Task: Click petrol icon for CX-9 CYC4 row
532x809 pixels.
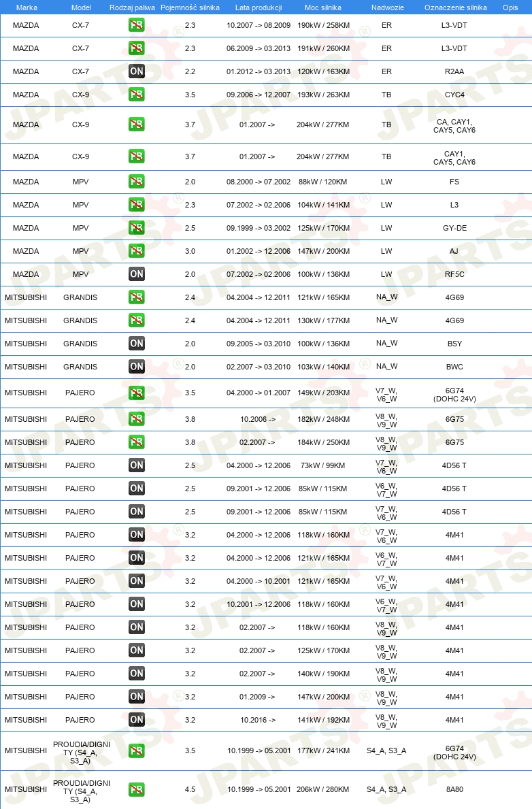Action: click(136, 95)
